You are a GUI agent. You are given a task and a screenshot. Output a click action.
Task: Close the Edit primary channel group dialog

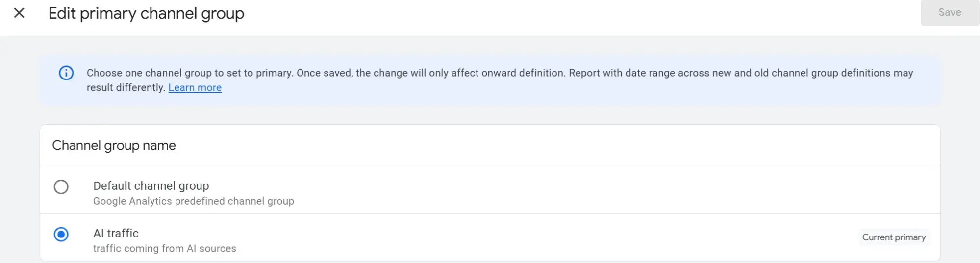pyautogui.click(x=19, y=13)
